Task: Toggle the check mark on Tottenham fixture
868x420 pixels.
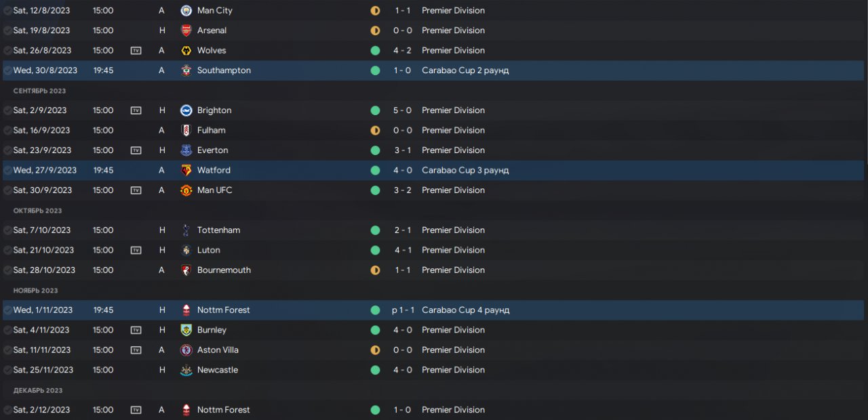Action: click(7, 230)
